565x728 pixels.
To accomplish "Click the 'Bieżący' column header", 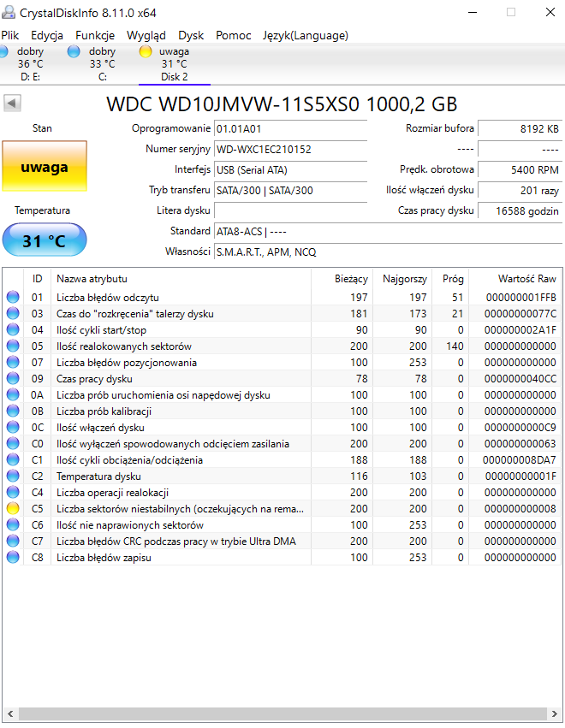I will pos(342,279).
